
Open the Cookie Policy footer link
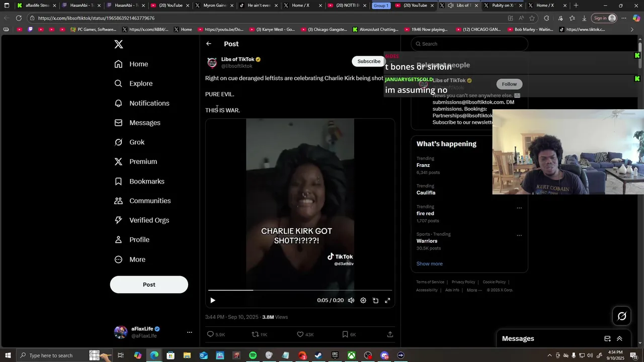(x=494, y=282)
